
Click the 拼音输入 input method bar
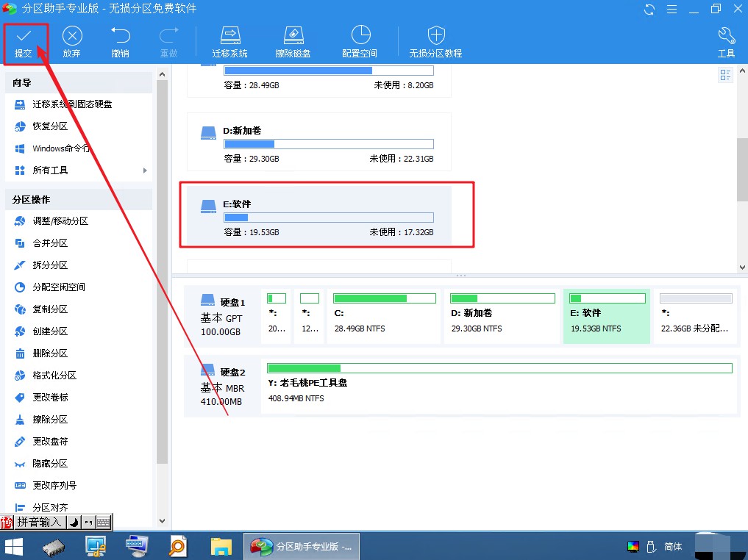(40, 522)
